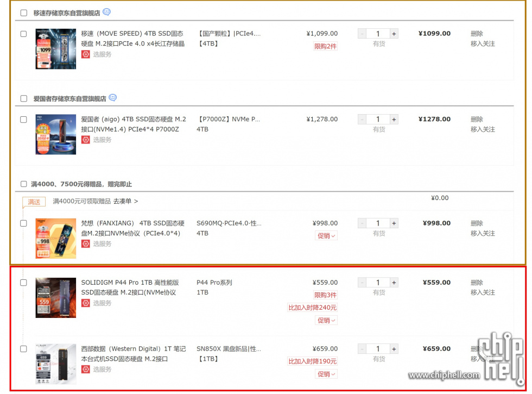Tick the 满4000、7500元得赠品 group checkbox

click(24, 184)
